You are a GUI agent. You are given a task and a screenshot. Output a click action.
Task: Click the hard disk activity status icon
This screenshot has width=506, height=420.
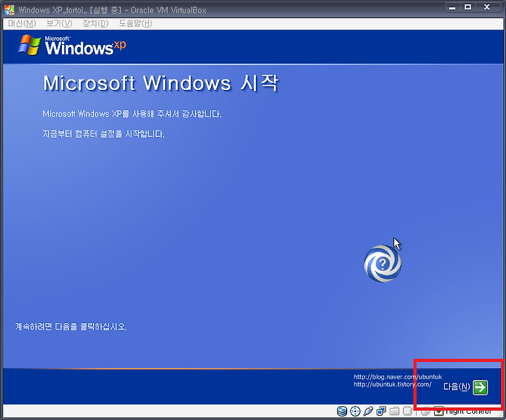(x=342, y=411)
